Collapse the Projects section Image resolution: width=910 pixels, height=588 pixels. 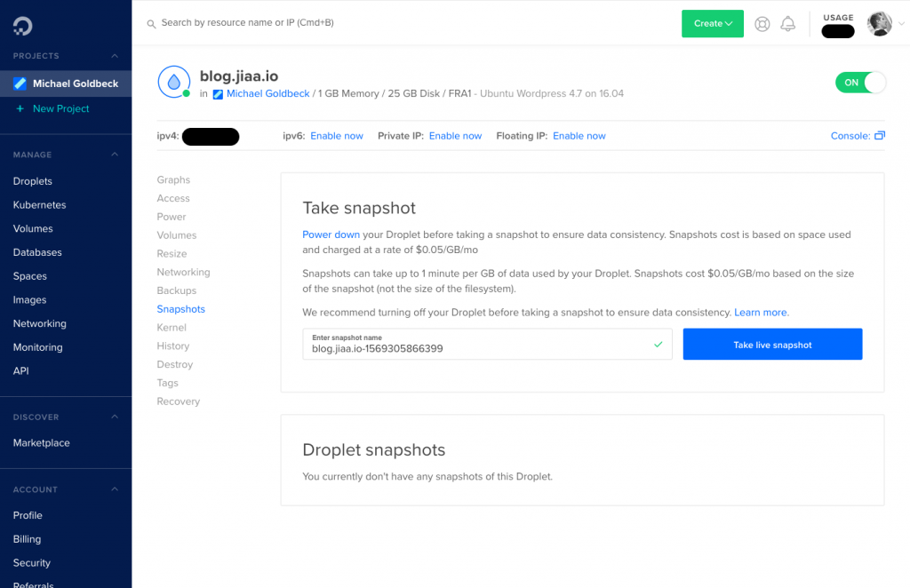pos(115,56)
